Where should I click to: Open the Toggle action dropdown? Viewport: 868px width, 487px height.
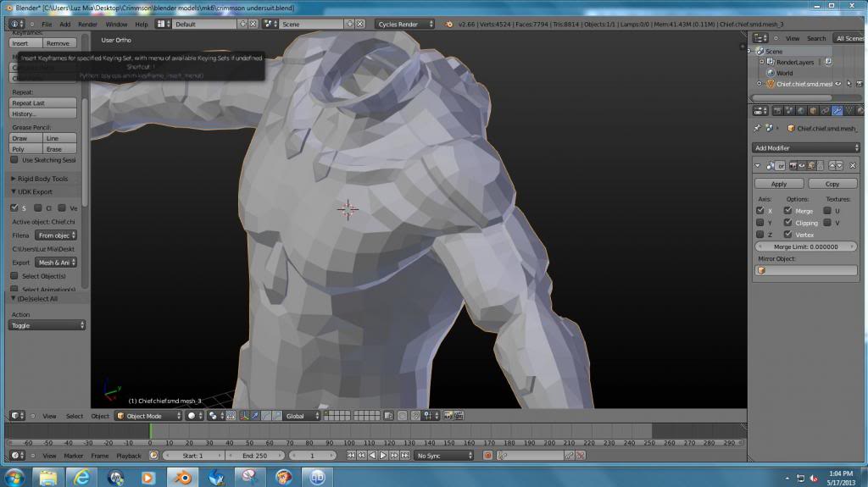(x=47, y=325)
